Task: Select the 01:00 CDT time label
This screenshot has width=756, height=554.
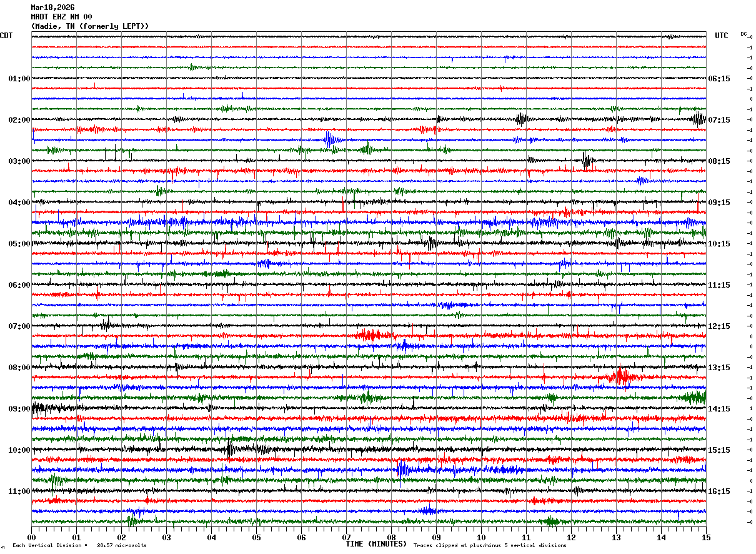Action: point(19,79)
